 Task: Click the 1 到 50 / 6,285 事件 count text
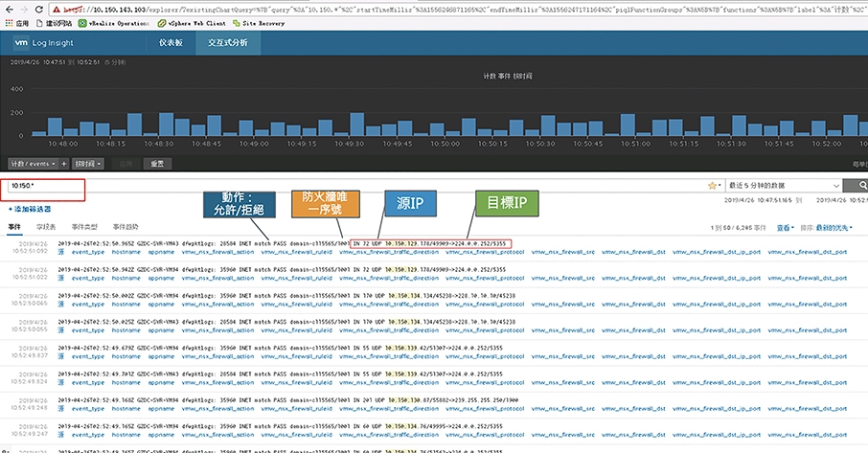pos(739,227)
